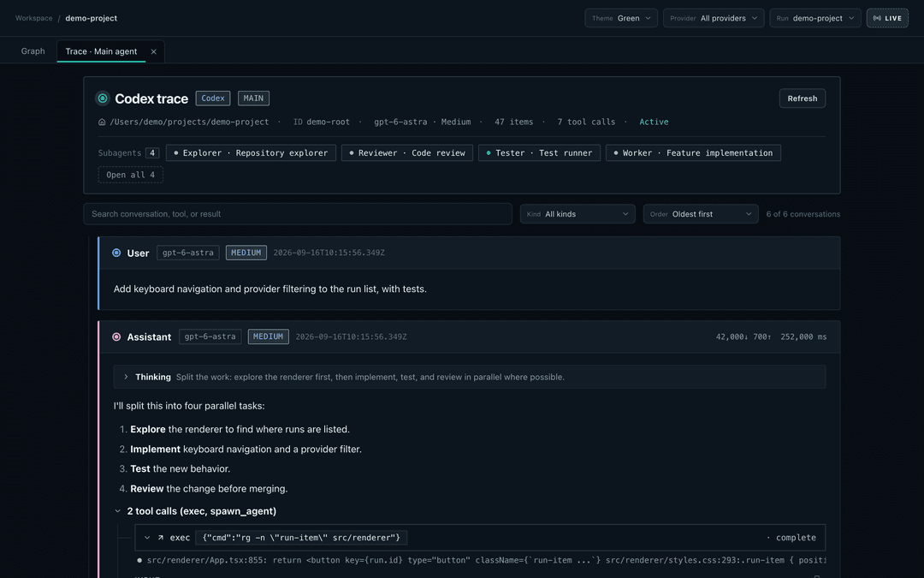This screenshot has height=578, width=924.
Task: Click the 6 of 6 conversations label
Action: point(803,214)
